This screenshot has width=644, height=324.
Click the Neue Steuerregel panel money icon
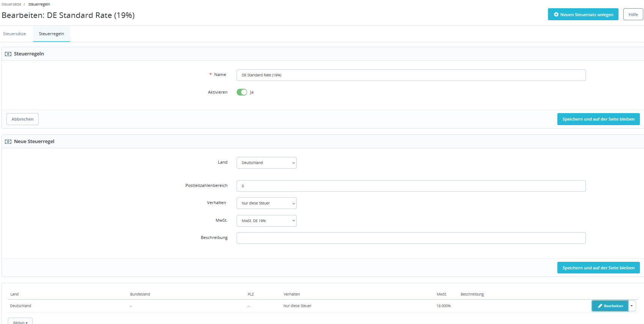8,142
